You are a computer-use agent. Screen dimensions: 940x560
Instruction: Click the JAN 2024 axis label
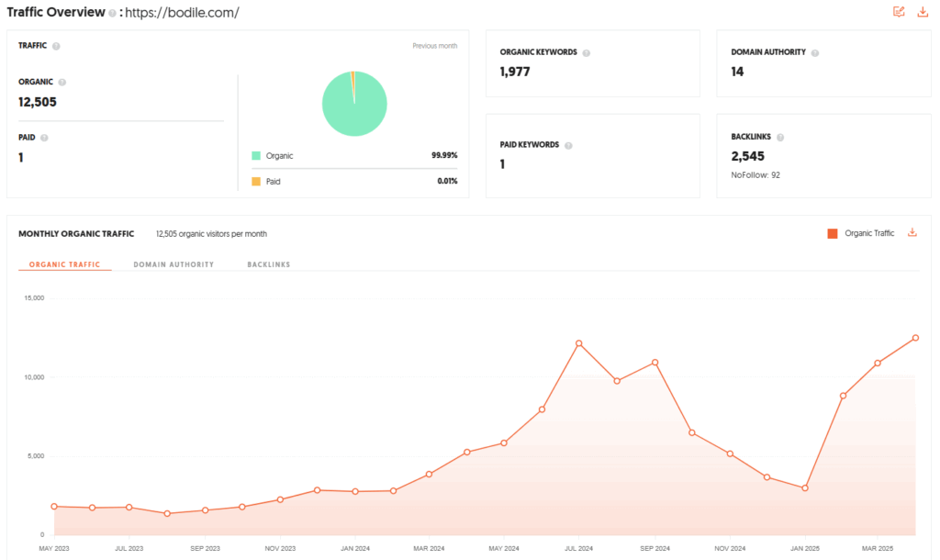(x=355, y=549)
